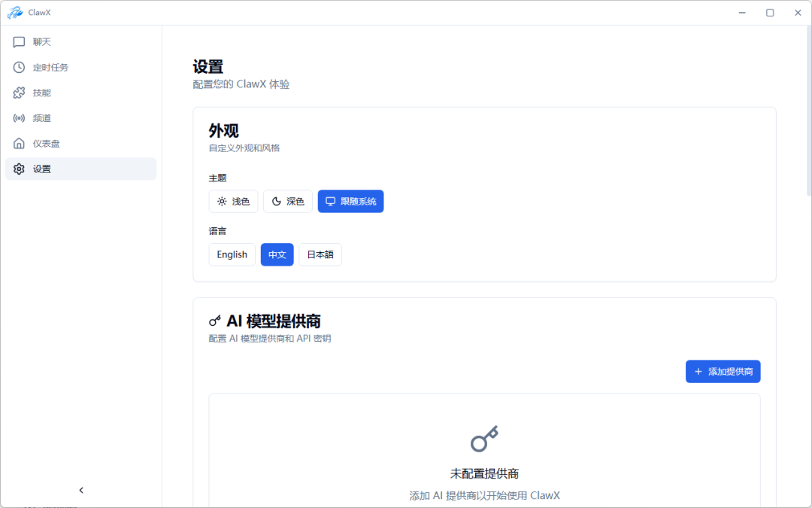
Task: Close the ClawX window
Action: point(798,13)
